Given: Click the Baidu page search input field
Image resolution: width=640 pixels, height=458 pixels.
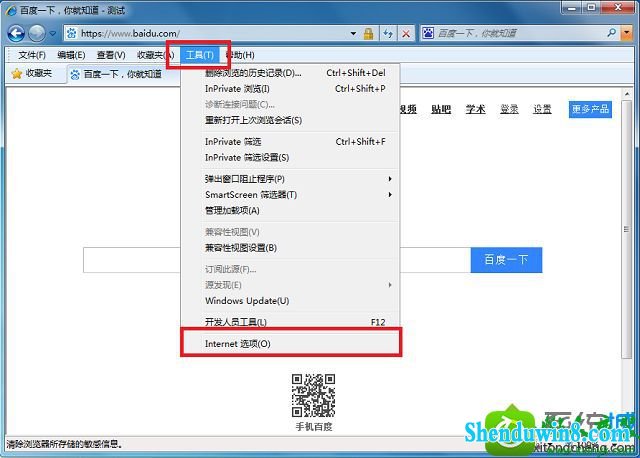Looking at the screenshot, I should 277,260.
